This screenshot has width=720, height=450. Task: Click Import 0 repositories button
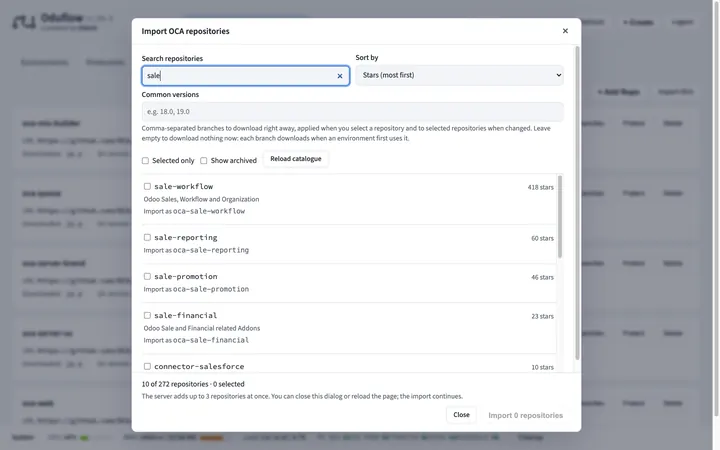(x=525, y=415)
